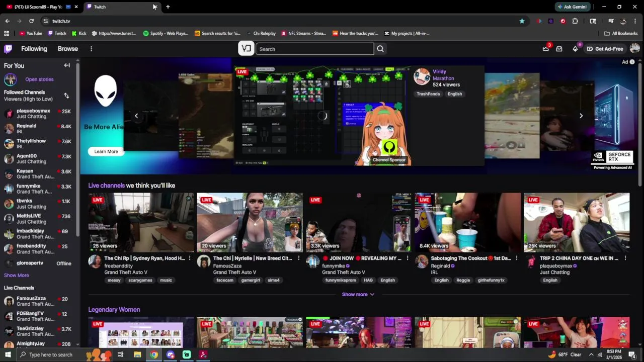Open Spotify Web Player bookmark

(166, 33)
